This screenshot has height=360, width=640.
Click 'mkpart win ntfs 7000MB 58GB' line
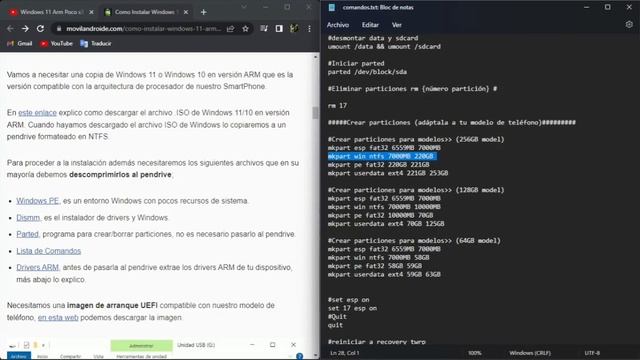(x=378, y=258)
